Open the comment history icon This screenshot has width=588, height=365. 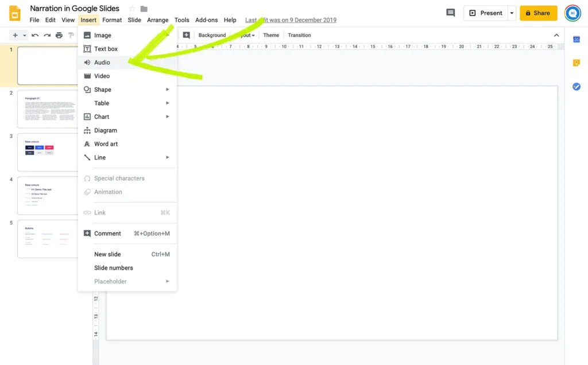click(x=450, y=13)
